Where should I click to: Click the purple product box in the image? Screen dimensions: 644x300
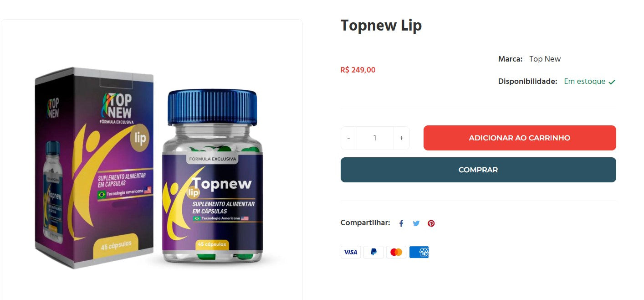coord(94,168)
